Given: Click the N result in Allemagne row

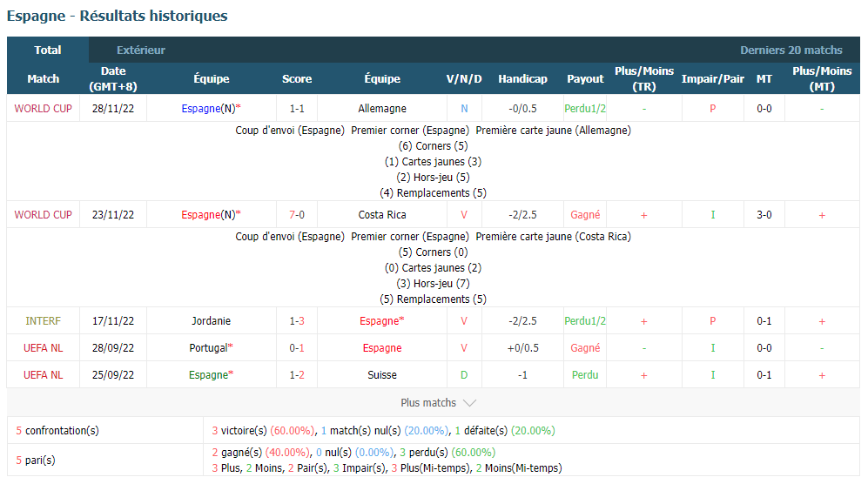Looking at the screenshot, I should [x=464, y=109].
